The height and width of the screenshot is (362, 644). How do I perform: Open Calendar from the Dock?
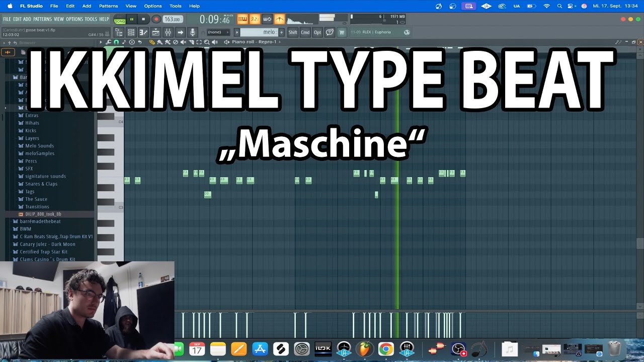pos(197,349)
